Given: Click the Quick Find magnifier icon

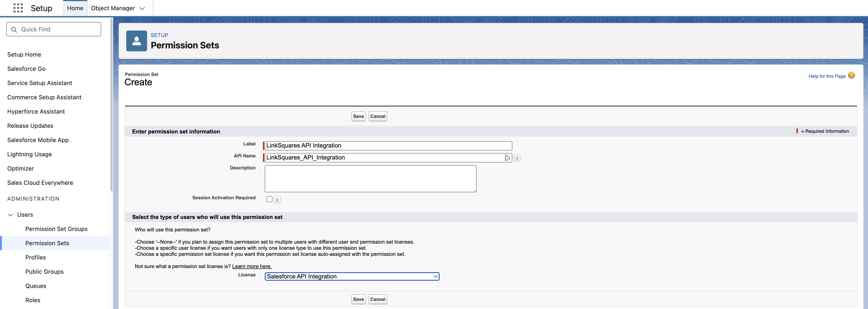Looking at the screenshot, I should [14, 30].
